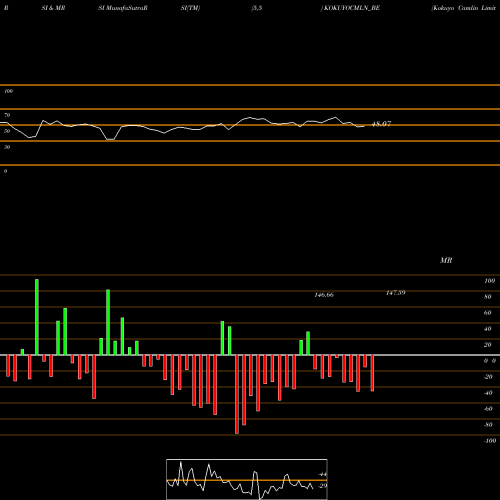Click the 'SI MunafaSutraR' header text
Screen dimensions: 500x500
pyautogui.click(x=123, y=8)
